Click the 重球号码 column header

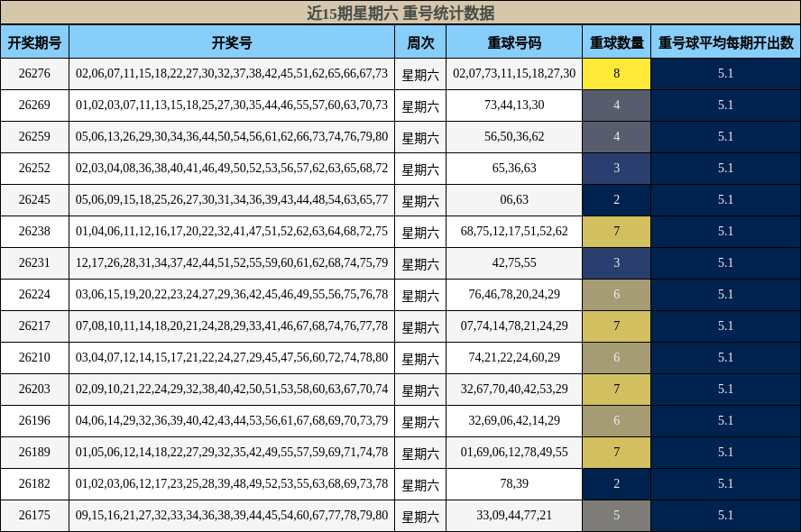click(x=514, y=42)
